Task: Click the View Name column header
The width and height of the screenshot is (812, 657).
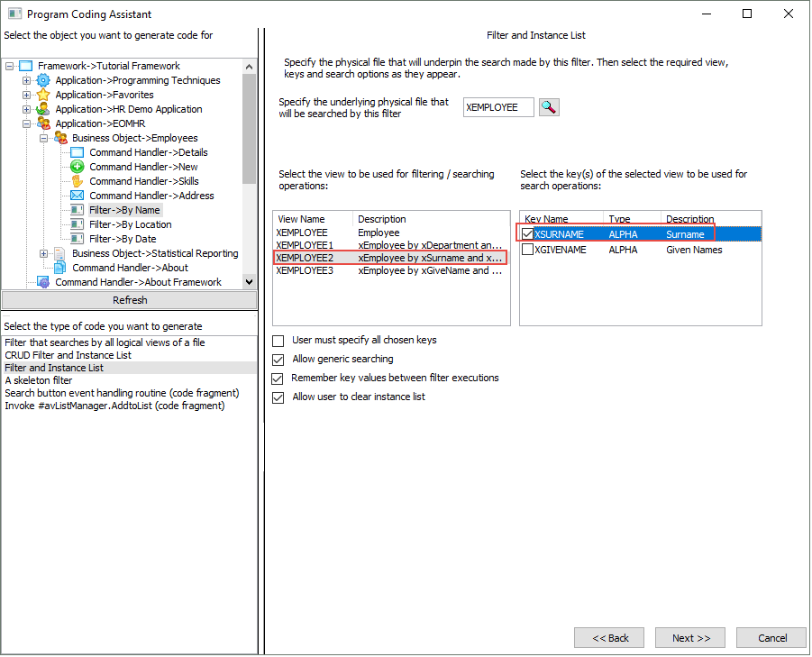Action: pyautogui.click(x=314, y=219)
